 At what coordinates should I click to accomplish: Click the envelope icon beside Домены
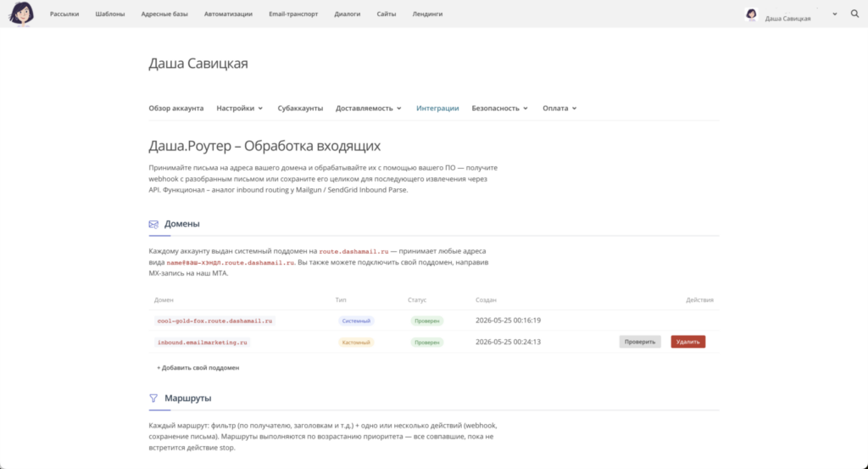153,224
